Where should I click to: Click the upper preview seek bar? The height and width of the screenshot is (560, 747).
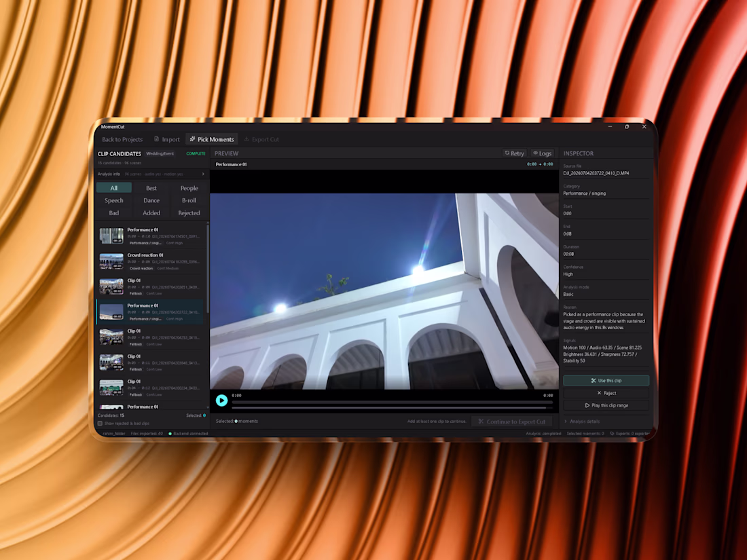(392, 403)
